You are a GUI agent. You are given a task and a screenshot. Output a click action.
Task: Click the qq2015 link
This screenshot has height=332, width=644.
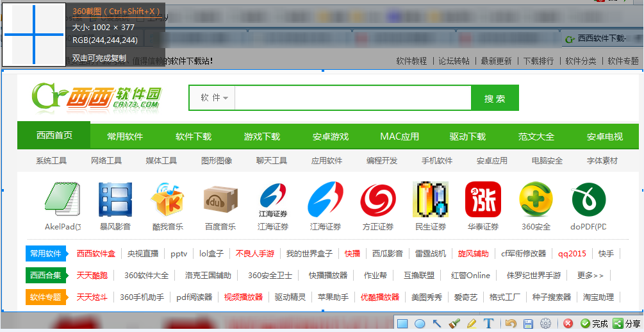(x=572, y=254)
